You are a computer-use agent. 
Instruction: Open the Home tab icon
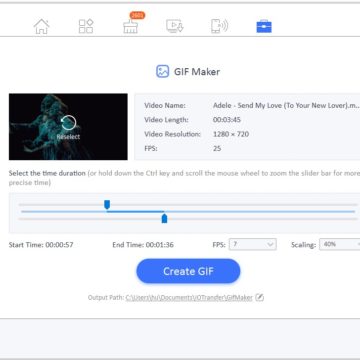[41, 27]
